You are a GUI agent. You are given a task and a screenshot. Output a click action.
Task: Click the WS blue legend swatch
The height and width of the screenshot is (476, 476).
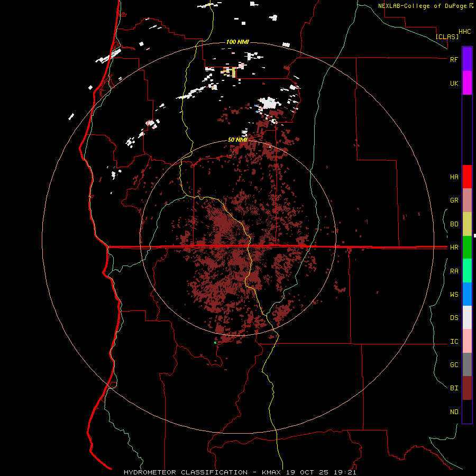tap(467, 294)
